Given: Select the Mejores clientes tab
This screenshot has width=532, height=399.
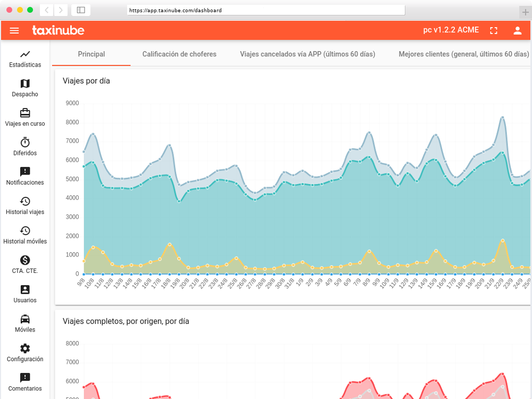Looking at the screenshot, I should point(463,54).
